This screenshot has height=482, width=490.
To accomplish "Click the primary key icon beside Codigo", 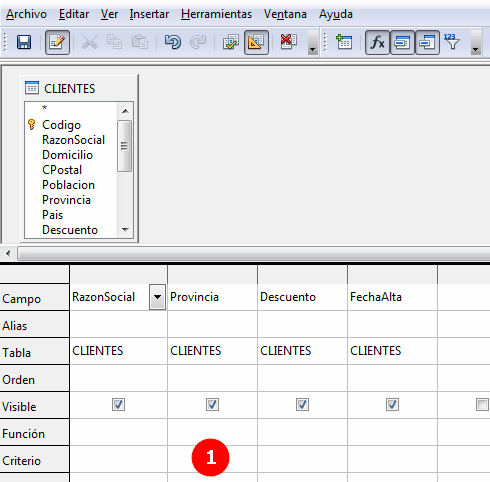I will 32,125.
